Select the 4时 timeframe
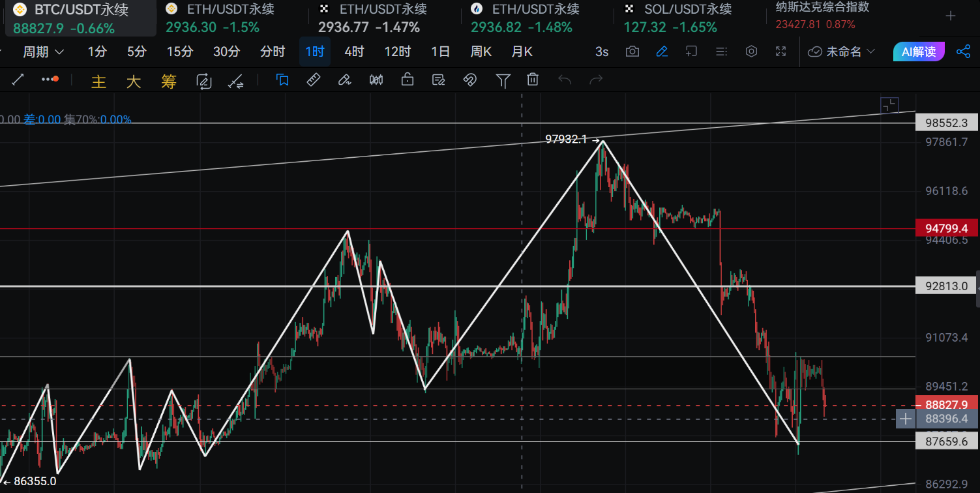This screenshot has height=493, width=980. pyautogui.click(x=354, y=52)
